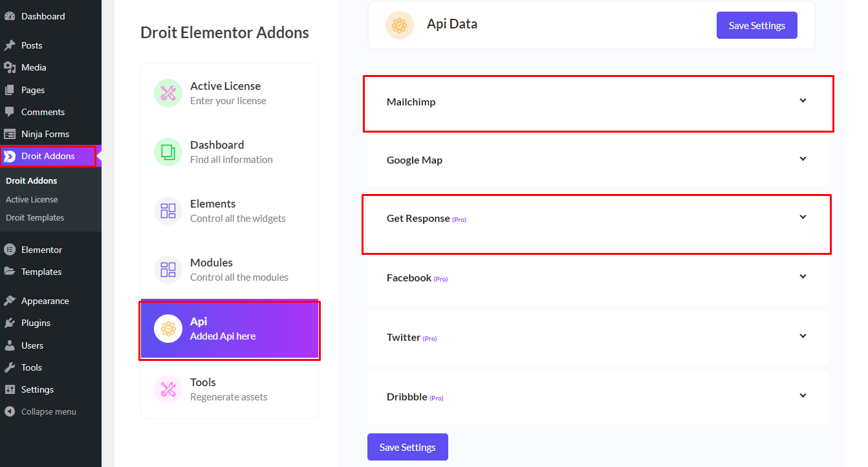Expand the Mailchimp section
The image size is (868, 467).
[803, 101]
